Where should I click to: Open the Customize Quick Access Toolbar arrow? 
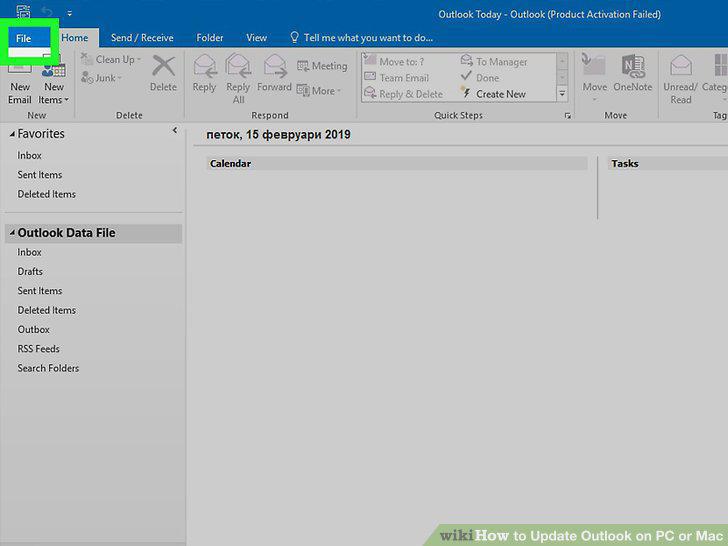tap(70, 13)
